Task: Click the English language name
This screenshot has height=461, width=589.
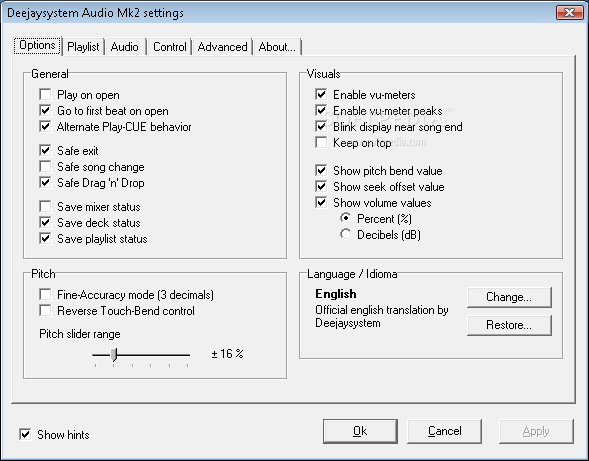Action: click(x=336, y=294)
